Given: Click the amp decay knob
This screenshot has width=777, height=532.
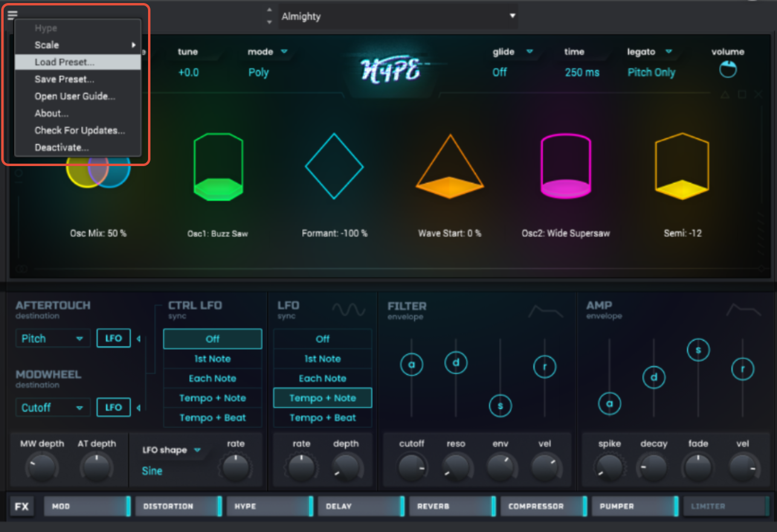Looking at the screenshot, I should (x=654, y=468).
